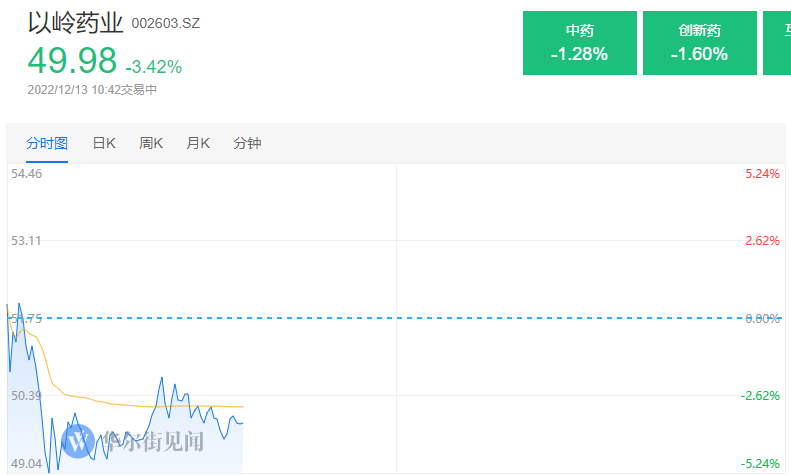Click the 54.46 price axis label
The width and height of the screenshot is (791, 475).
27,174
